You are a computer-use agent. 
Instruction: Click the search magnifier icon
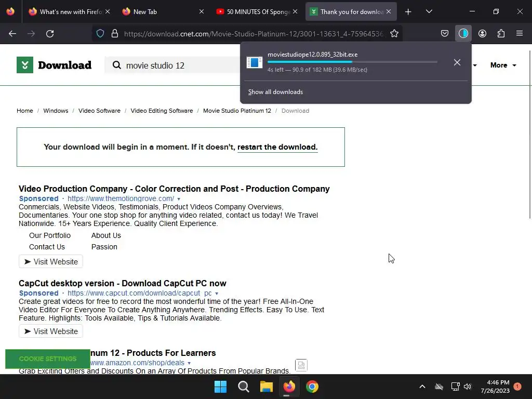(117, 65)
